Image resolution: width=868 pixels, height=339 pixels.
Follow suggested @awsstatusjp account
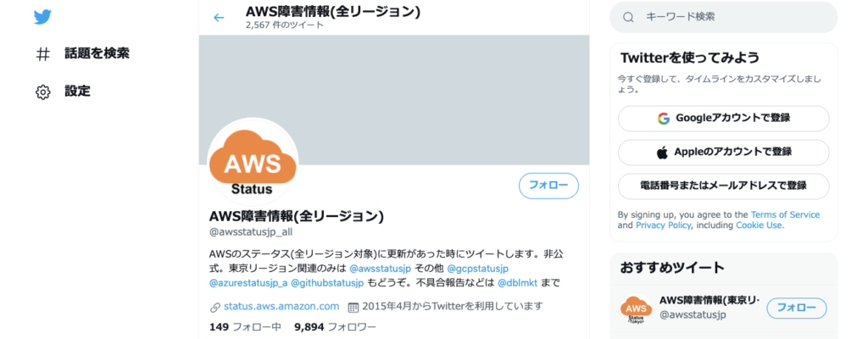[797, 308]
